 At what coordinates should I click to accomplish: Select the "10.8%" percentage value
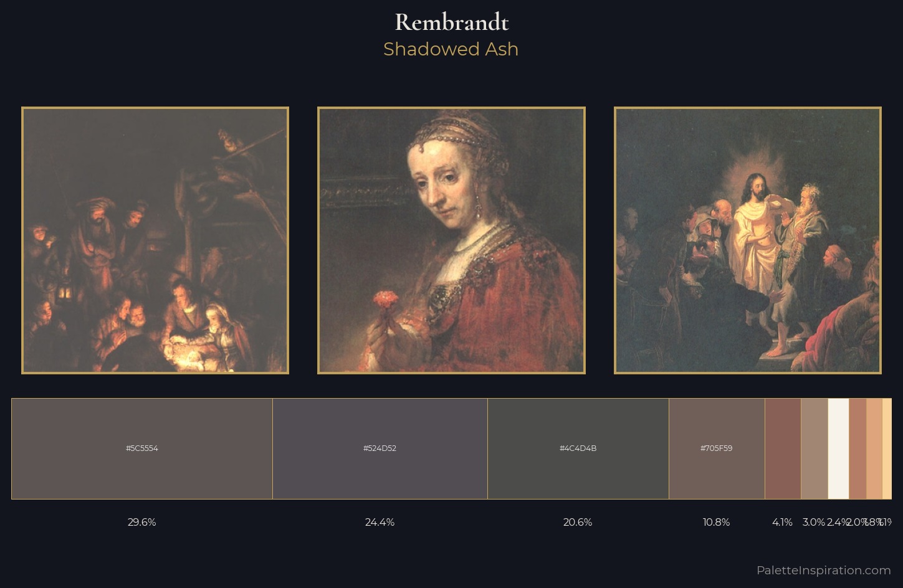click(x=717, y=522)
